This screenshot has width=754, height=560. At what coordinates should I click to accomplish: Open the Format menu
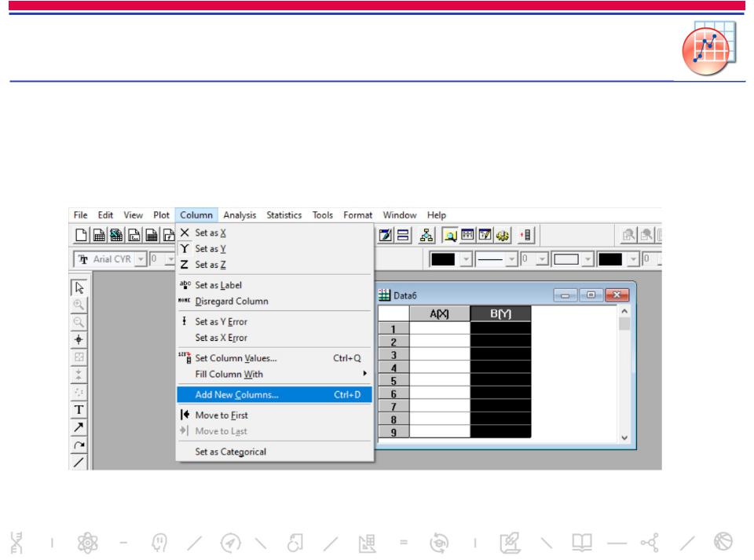click(x=357, y=215)
